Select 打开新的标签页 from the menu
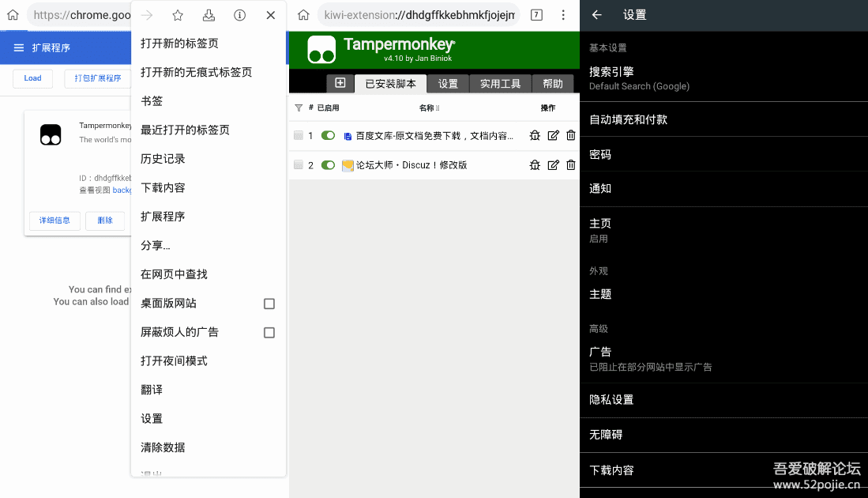 click(209, 43)
